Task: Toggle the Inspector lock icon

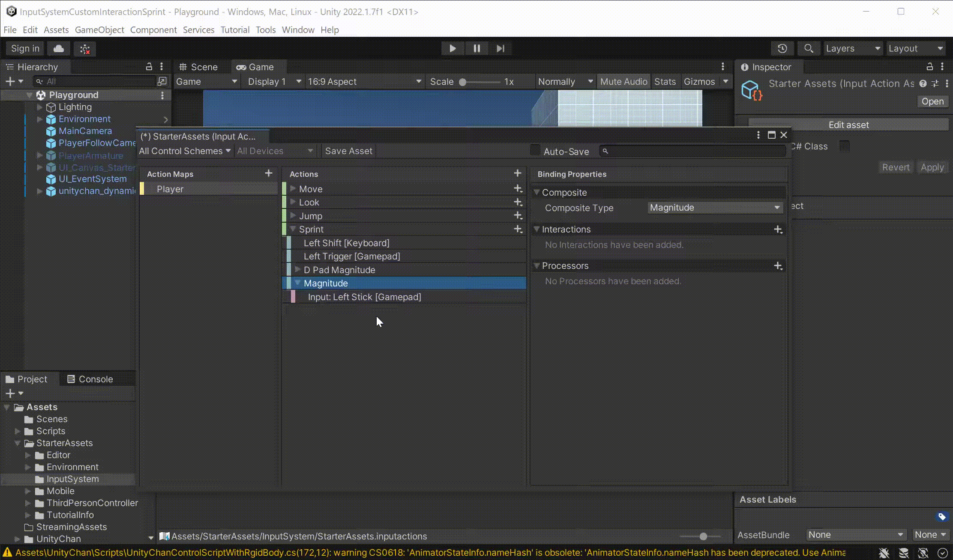Action: pos(929,67)
